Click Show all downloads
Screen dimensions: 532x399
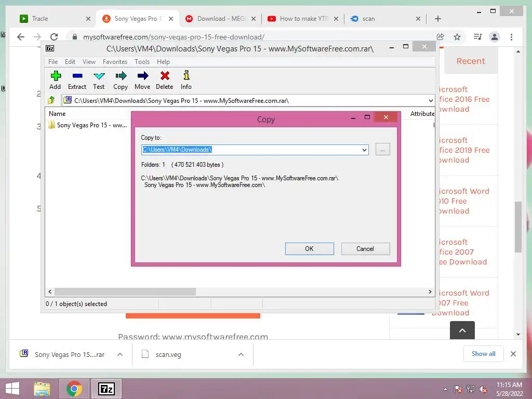(484, 353)
